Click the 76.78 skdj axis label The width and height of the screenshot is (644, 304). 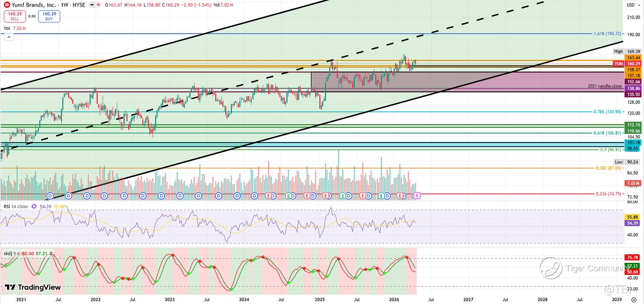[x=633, y=257]
